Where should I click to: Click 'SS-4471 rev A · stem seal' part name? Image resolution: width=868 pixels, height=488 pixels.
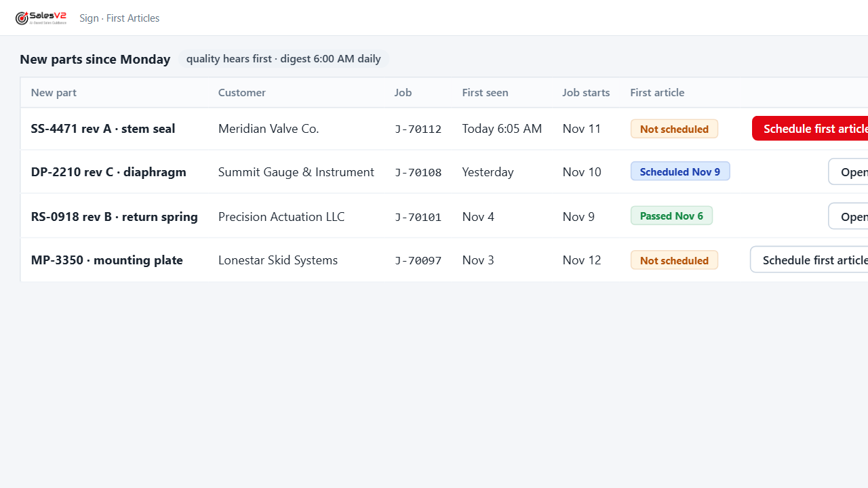(103, 128)
